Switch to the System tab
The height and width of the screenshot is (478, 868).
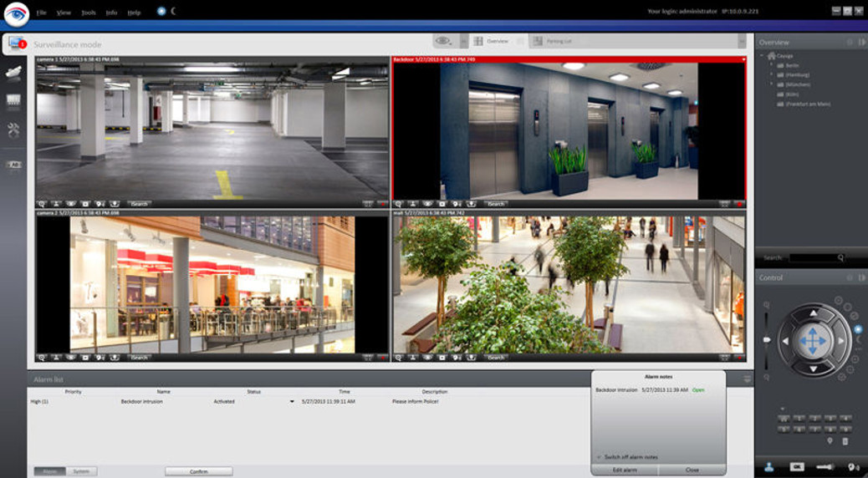click(x=81, y=471)
